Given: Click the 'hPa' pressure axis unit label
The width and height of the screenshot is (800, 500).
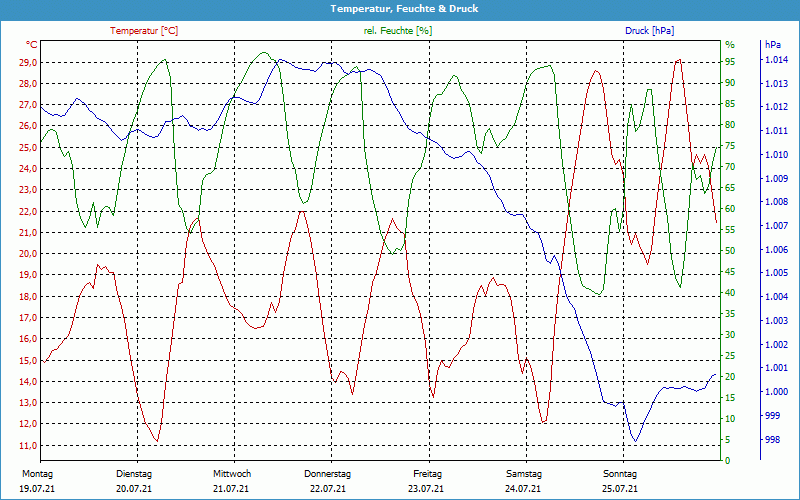Looking at the screenshot, I should coord(773,44).
